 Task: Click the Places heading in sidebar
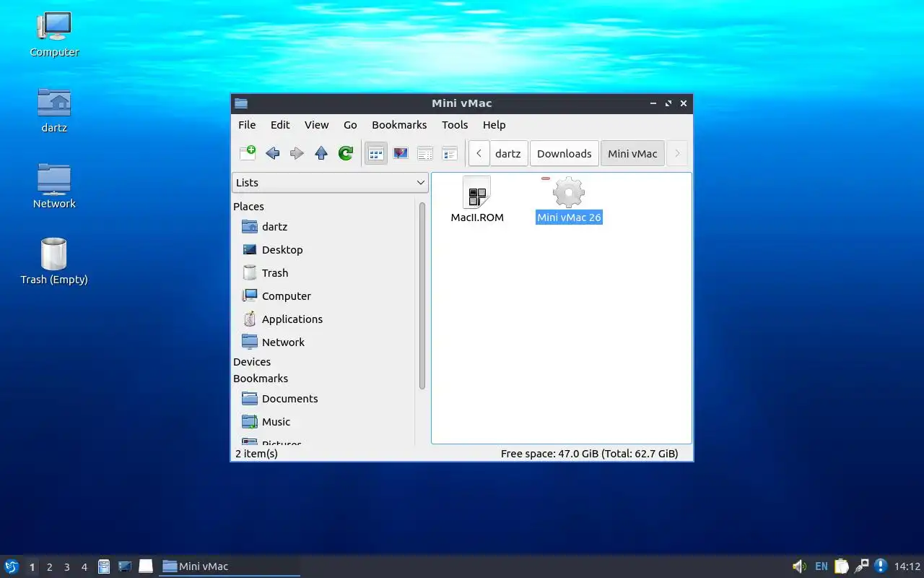pyautogui.click(x=248, y=207)
